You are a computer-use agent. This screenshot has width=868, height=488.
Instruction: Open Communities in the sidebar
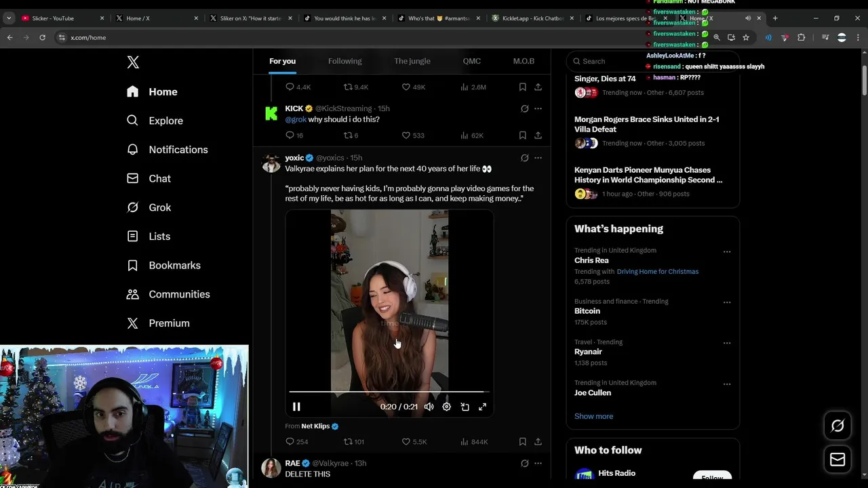coord(168,294)
